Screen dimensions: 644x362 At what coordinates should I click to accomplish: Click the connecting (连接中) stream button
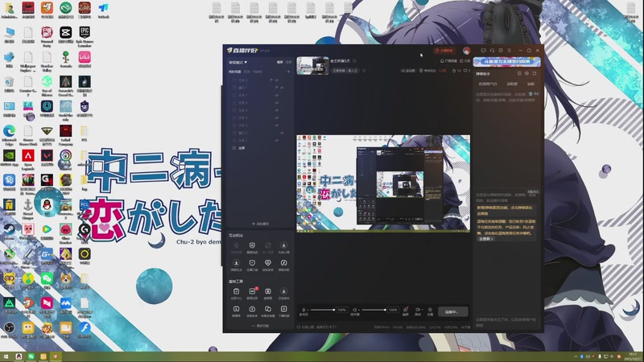(x=453, y=311)
